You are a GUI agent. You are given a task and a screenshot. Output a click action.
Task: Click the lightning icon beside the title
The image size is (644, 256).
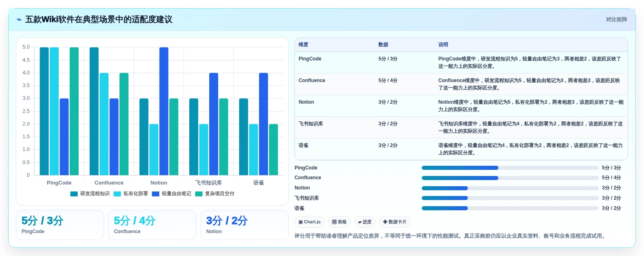point(19,20)
